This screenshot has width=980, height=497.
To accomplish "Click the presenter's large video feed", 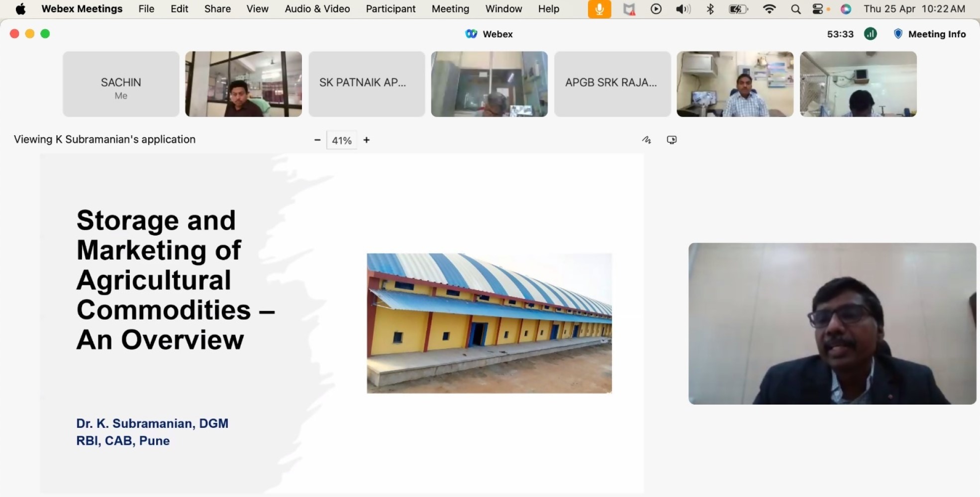I will pyautogui.click(x=832, y=324).
